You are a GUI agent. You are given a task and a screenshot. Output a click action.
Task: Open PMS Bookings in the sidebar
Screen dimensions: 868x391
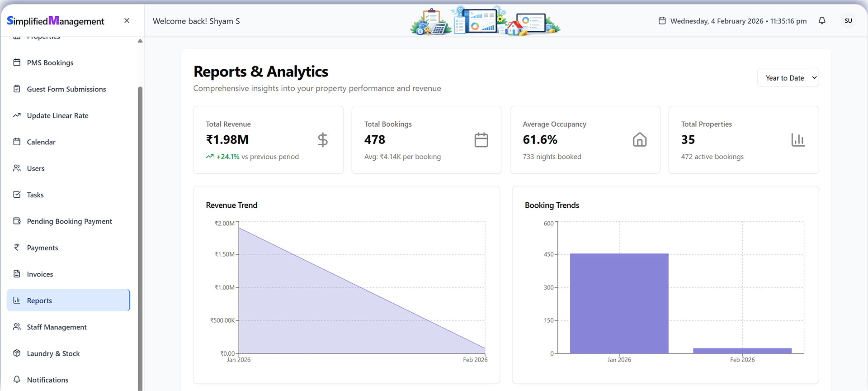(50, 63)
